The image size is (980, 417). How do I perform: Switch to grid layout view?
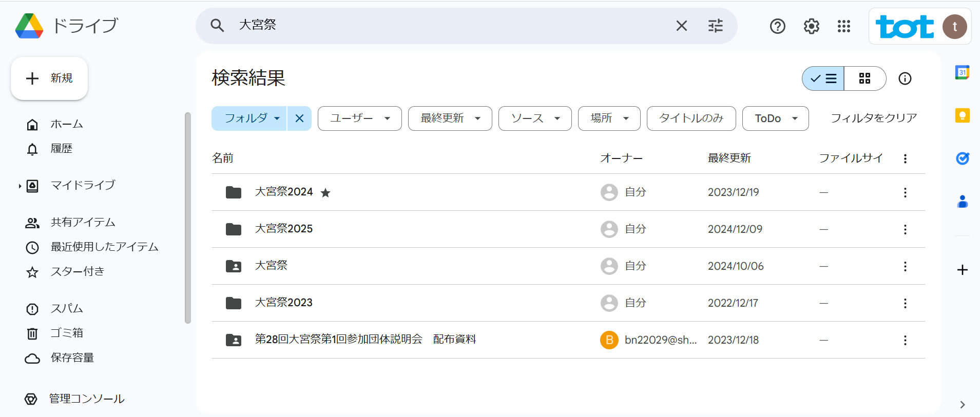click(x=864, y=78)
